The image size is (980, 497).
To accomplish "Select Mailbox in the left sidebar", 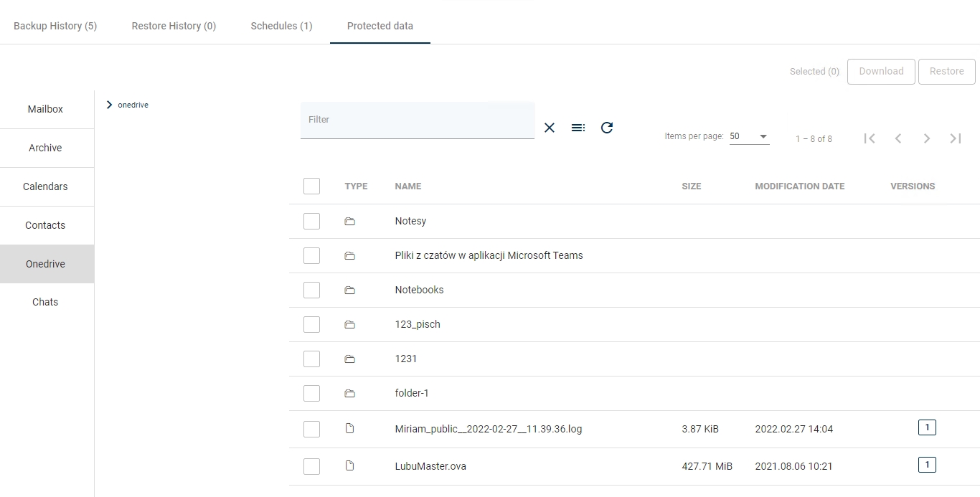I will coord(45,109).
